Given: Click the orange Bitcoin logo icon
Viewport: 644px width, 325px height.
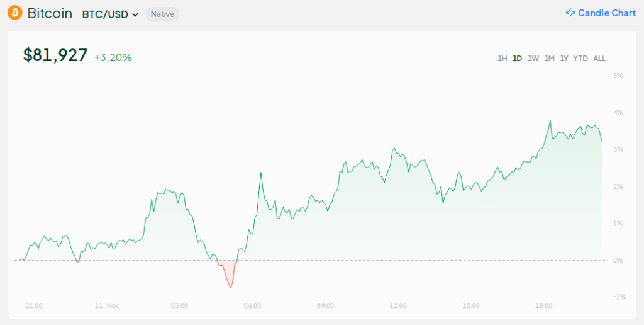Looking at the screenshot, I should tap(14, 13).
